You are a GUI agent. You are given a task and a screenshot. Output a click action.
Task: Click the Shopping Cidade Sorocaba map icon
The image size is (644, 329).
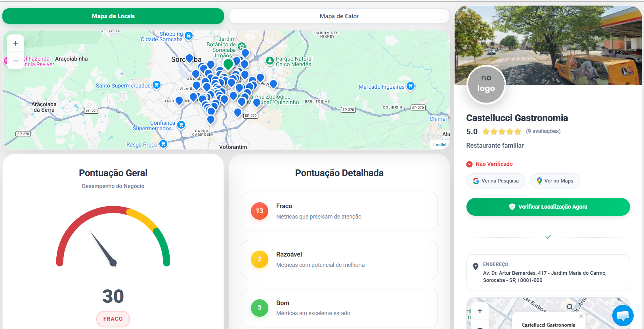[189, 36]
